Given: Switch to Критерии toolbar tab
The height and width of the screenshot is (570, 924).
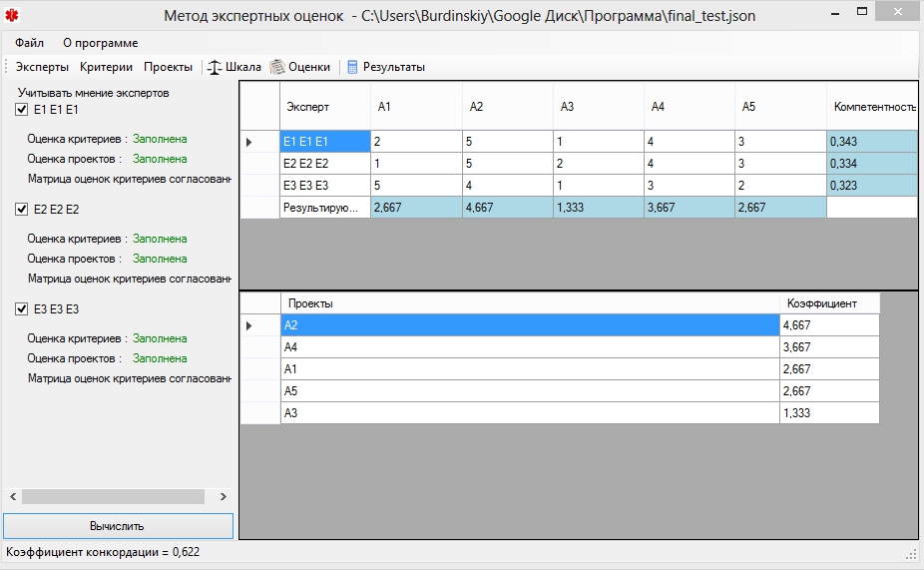Looking at the screenshot, I should pyautogui.click(x=106, y=67).
